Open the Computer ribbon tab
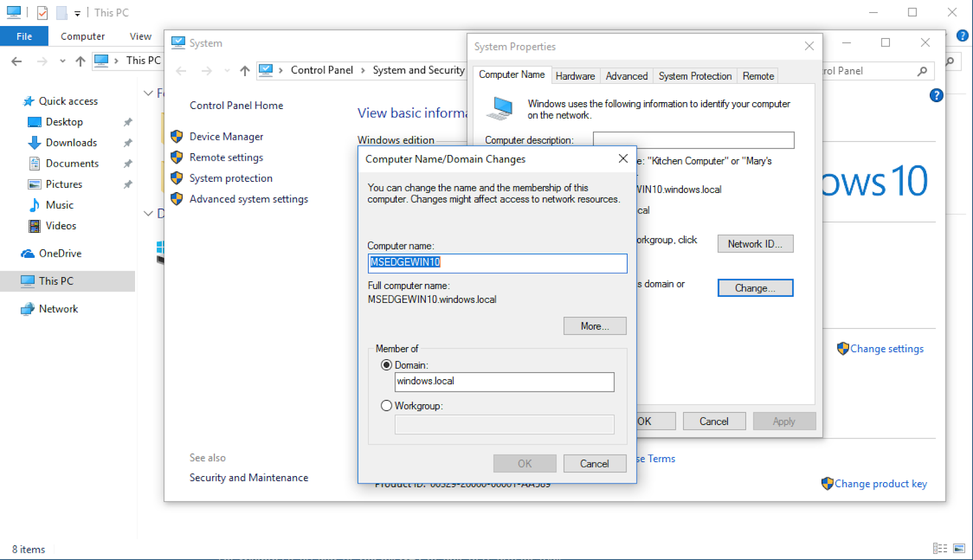 (83, 36)
